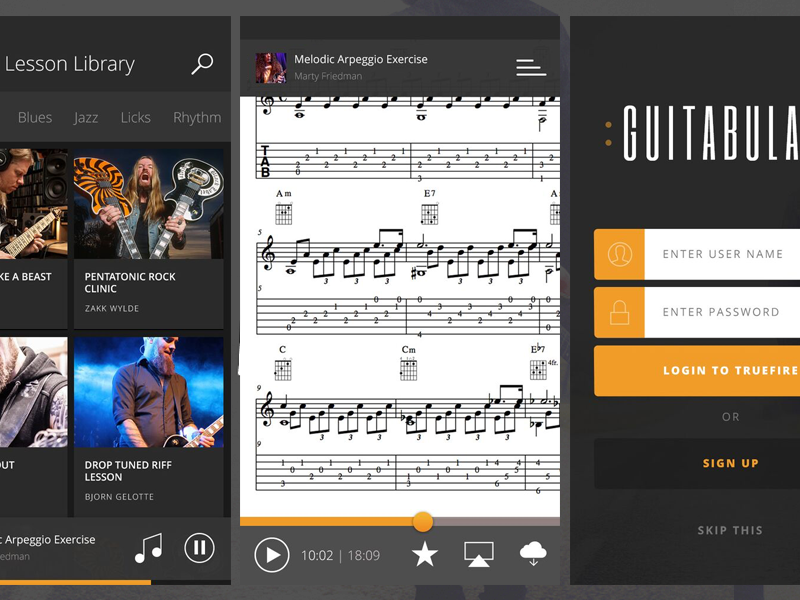Click the E7 chord diagram

point(430,214)
